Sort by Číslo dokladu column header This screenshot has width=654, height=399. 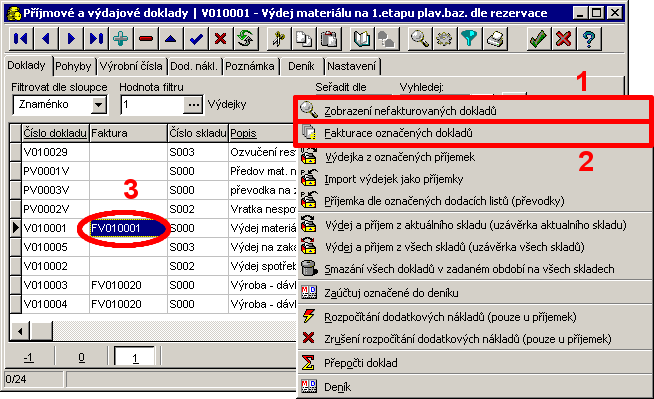pyautogui.click(x=55, y=133)
